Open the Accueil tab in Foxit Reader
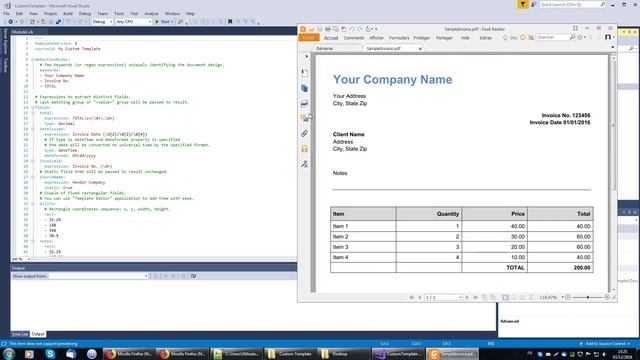Image resolution: width=640 pixels, height=360 pixels. 331,38
